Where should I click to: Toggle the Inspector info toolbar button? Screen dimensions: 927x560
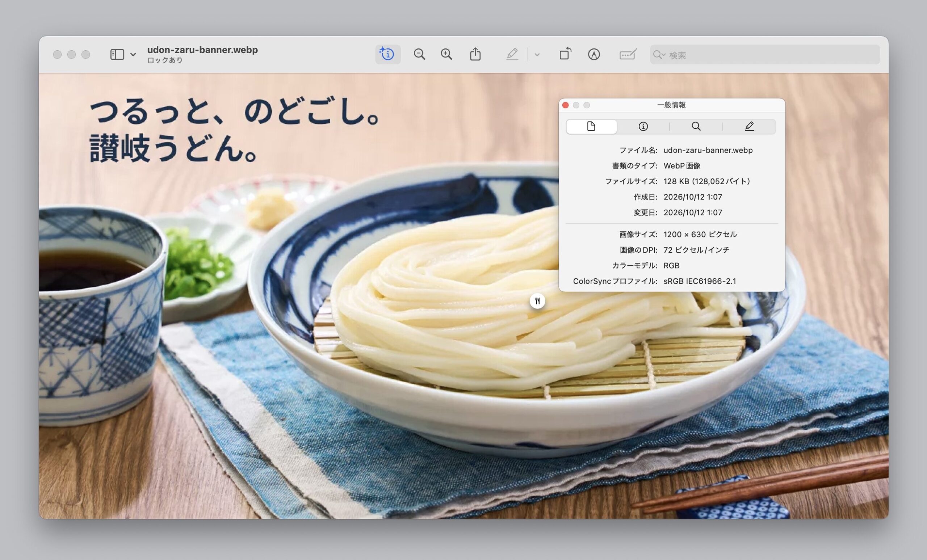[x=387, y=55]
